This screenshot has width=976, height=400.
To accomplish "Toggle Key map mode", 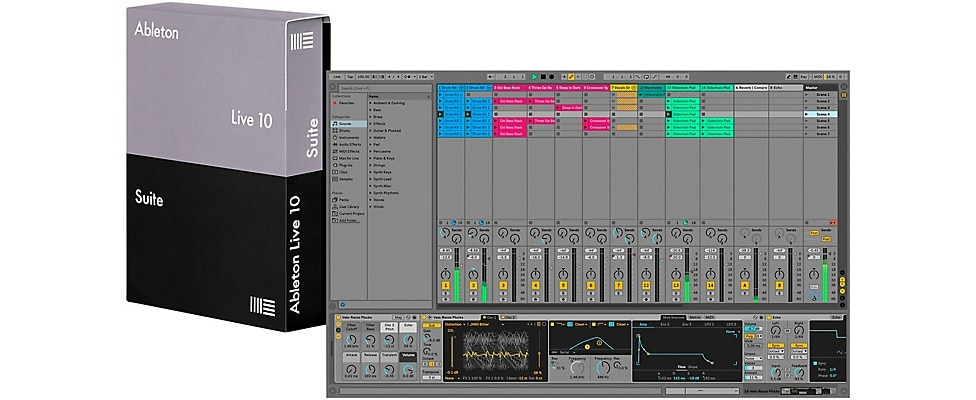I will (804, 77).
